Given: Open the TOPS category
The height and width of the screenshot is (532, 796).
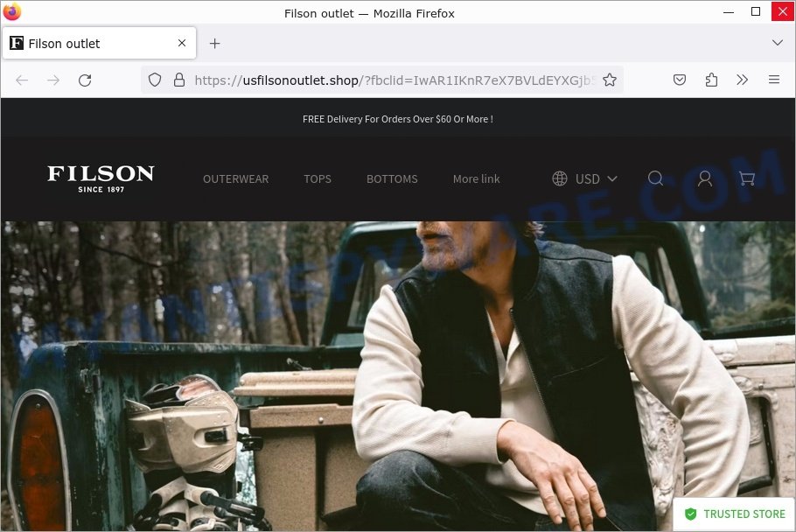Looking at the screenshot, I should [x=318, y=178].
